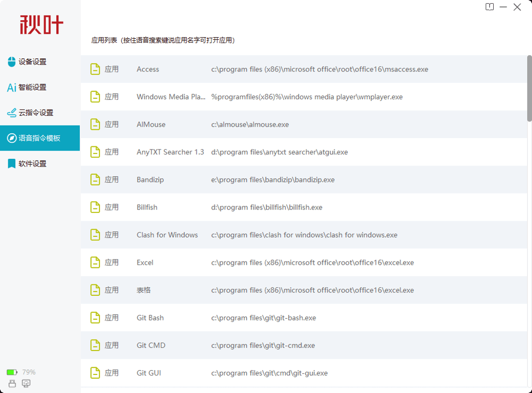
Task: Click the git-cmd.exe path text
Action: pos(263,346)
